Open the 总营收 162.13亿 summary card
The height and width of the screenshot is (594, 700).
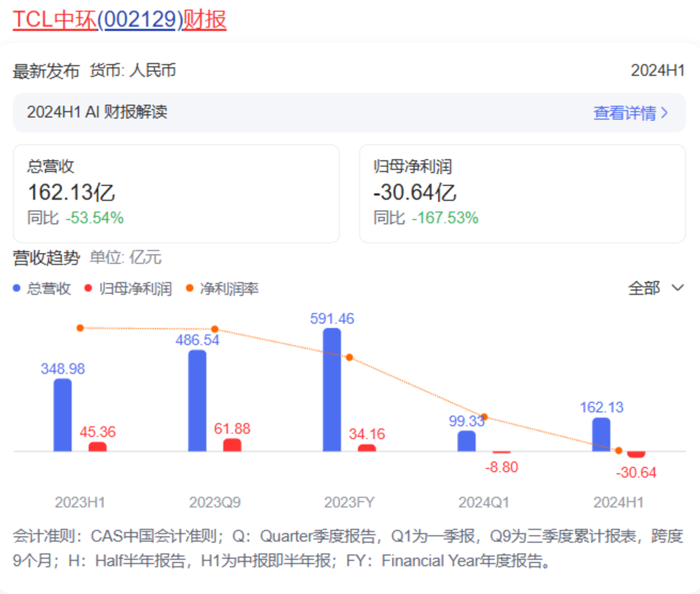(x=176, y=193)
